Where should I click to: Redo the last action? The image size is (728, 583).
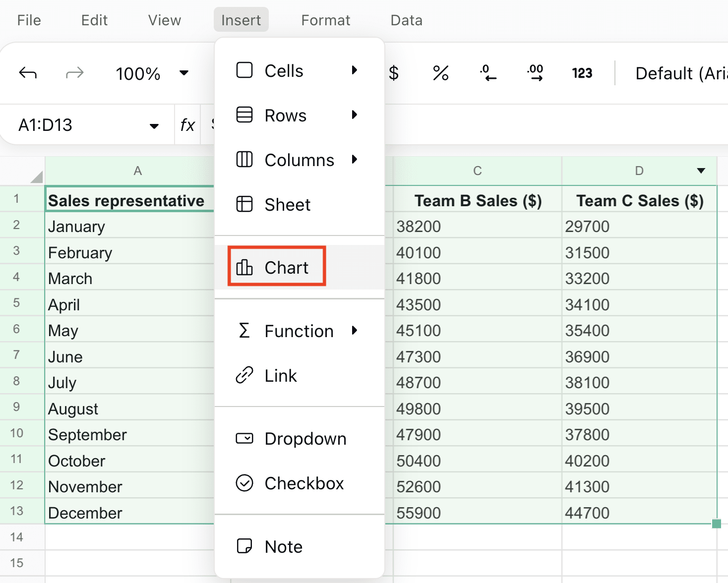click(x=75, y=73)
